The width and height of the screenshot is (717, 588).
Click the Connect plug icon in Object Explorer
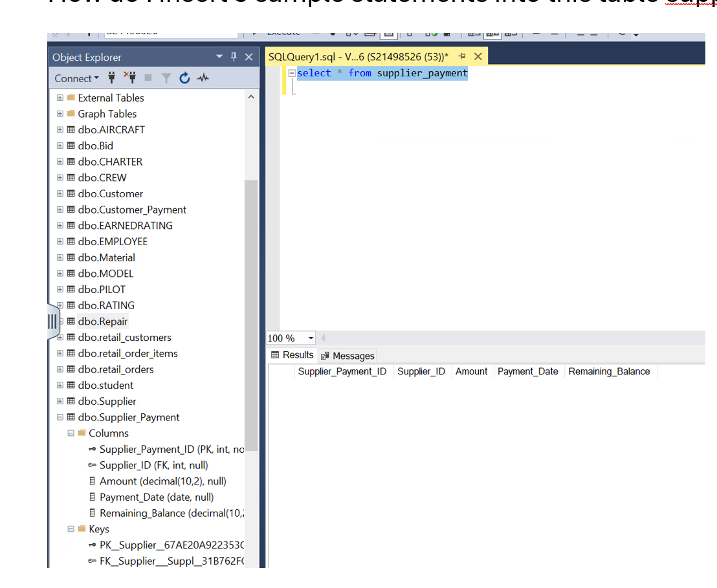112,78
